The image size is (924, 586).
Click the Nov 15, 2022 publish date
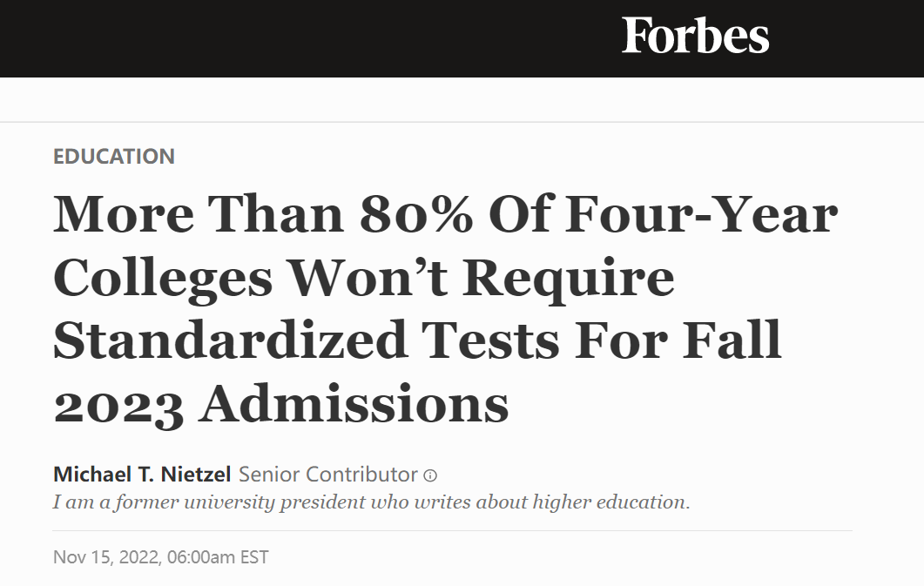(106, 557)
